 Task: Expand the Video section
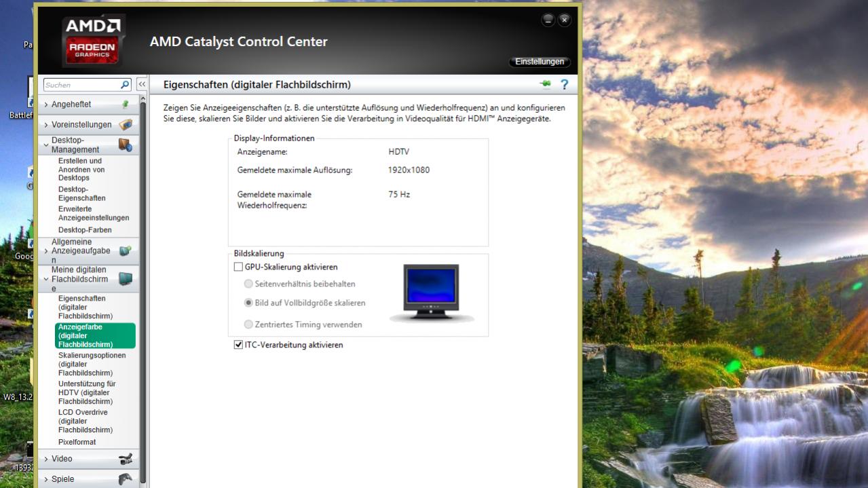(x=90, y=459)
